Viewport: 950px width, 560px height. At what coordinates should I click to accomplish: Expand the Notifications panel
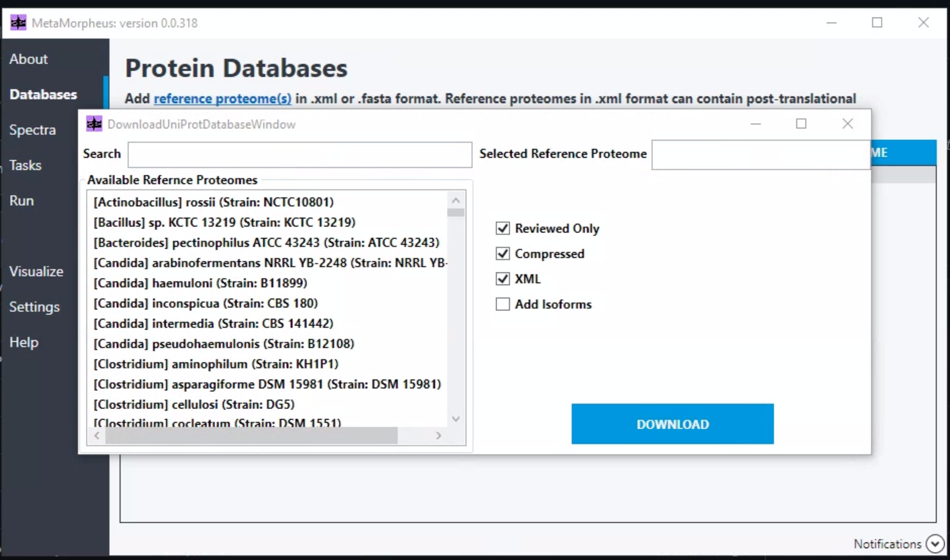935,543
